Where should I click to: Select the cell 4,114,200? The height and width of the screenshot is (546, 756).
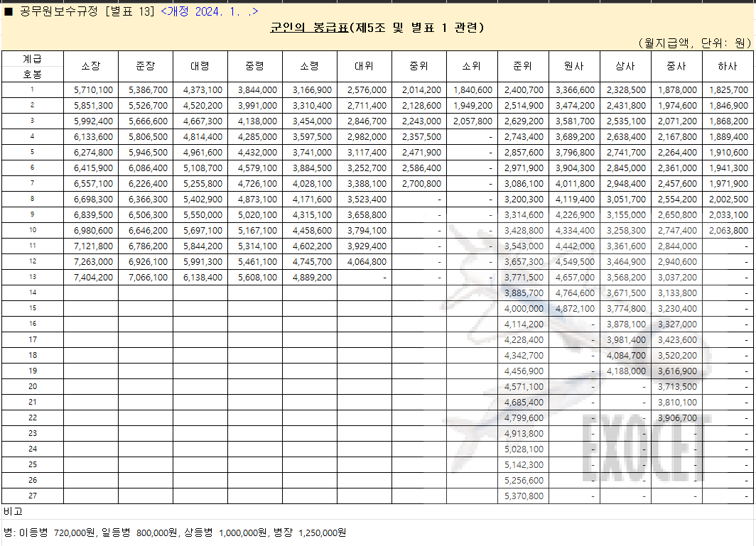pyautogui.click(x=523, y=324)
